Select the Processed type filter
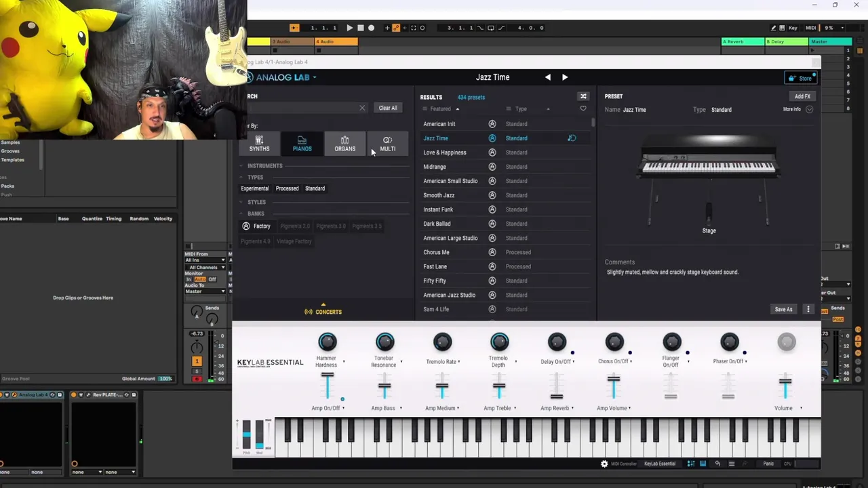The height and width of the screenshot is (488, 868). [x=287, y=188]
